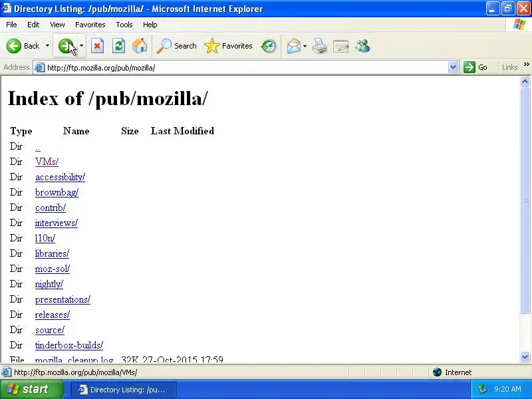Screen dimensions: 532x399
Task: Click the status bar page icon
Action: point(6,372)
